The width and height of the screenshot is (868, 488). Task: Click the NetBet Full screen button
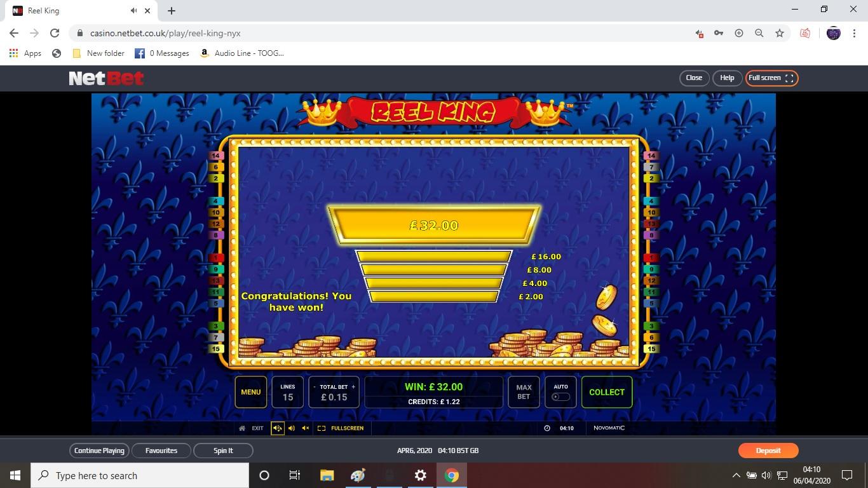(x=771, y=78)
